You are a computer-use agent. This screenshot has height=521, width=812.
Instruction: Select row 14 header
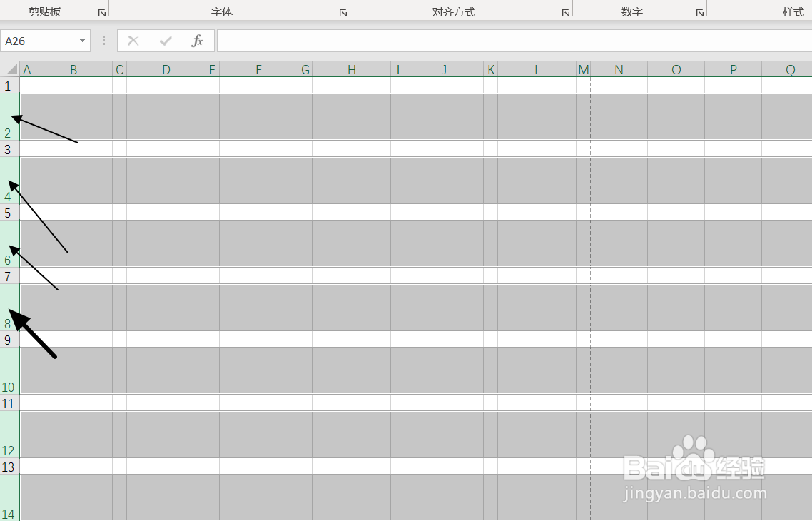[x=9, y=498]
